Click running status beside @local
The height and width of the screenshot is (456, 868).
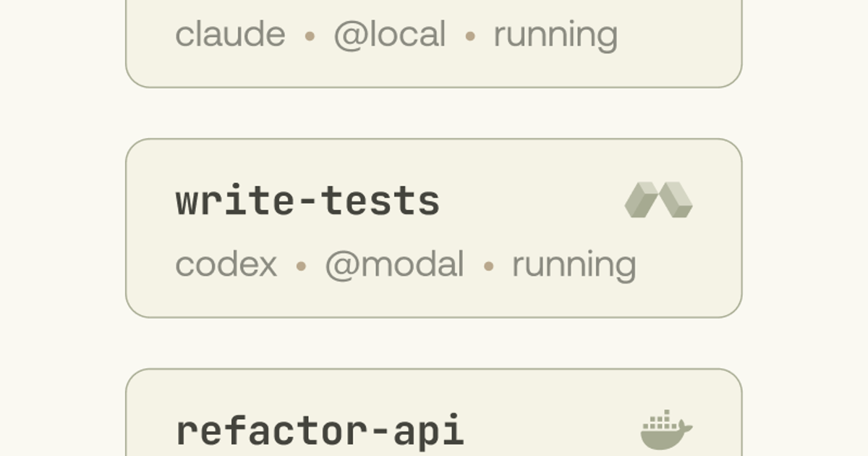tap(556, 35)
